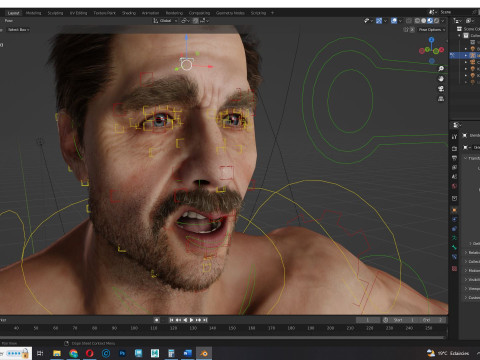The width and height of the screenshot is (480, 360).
Task: Switch to Geometry Nodes workspace tab
Action: (x=230, y=13)
